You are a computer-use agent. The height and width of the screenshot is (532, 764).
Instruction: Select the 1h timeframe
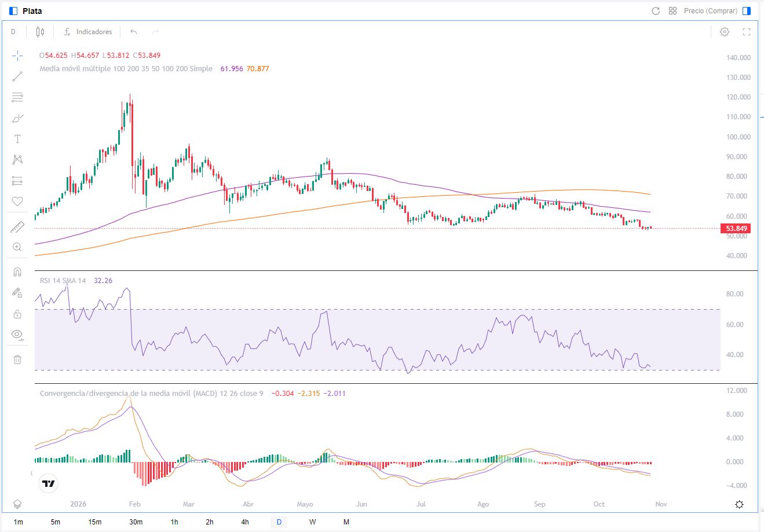click(174, 522)
